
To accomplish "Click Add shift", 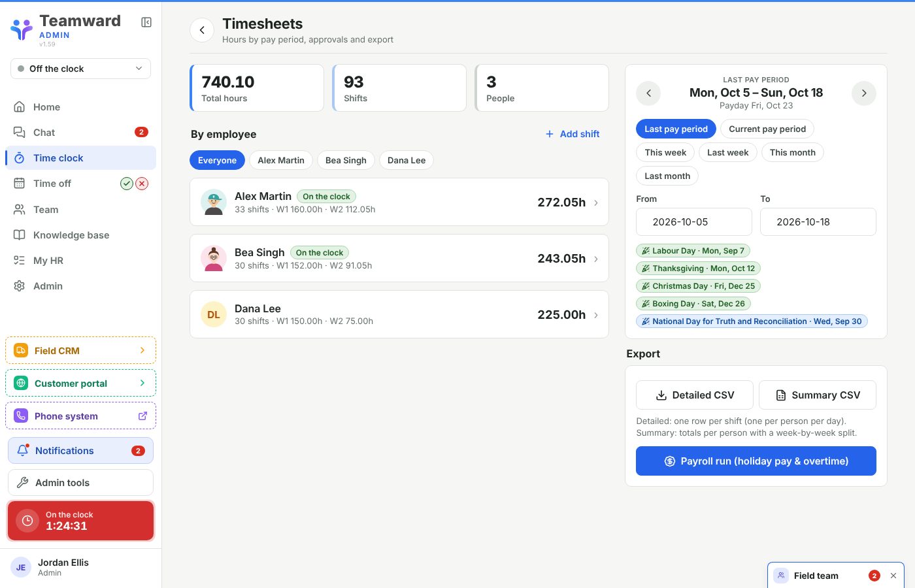I will click(x=573, y=134).
